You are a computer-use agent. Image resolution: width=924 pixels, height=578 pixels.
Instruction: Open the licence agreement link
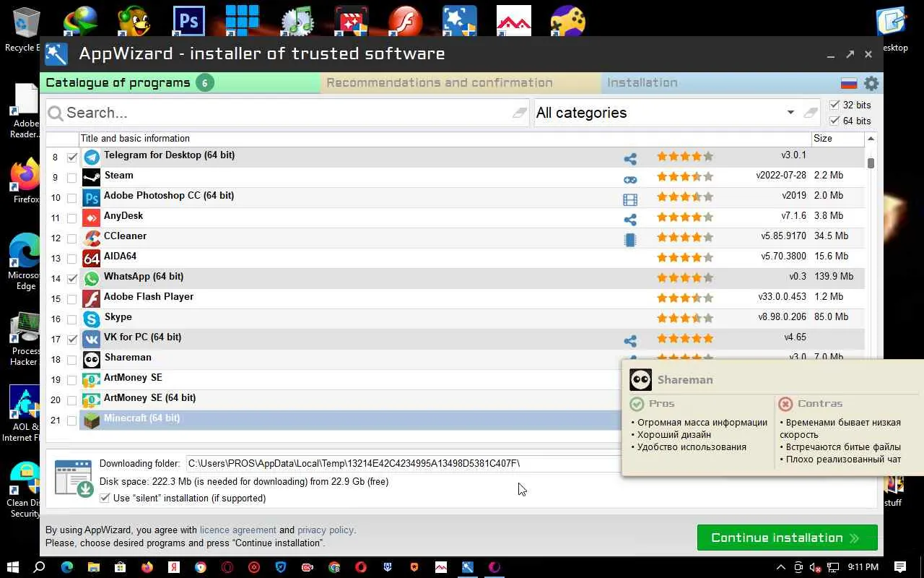(238, 530)
